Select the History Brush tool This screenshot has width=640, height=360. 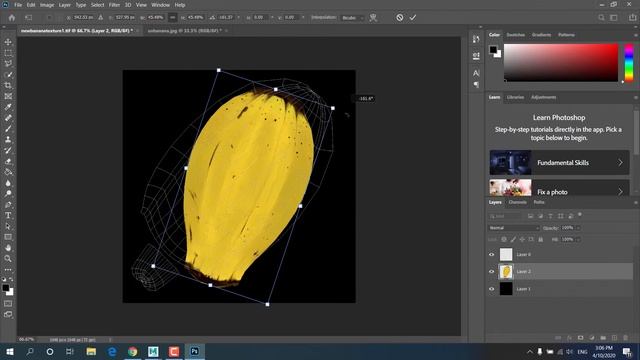tap(8, 150)
